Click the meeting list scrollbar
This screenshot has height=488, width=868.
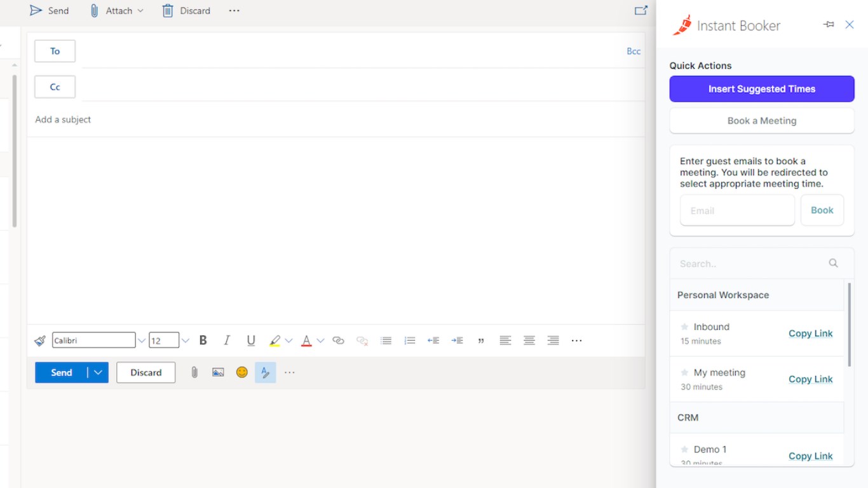(850, 324)
